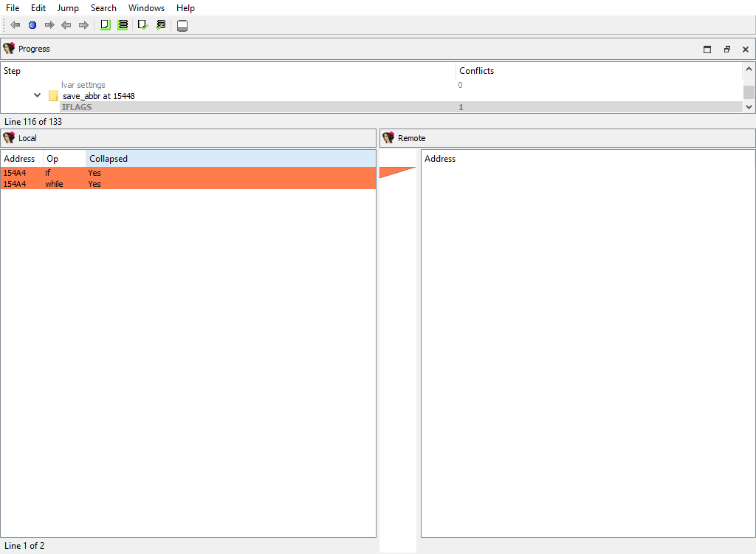Click the blue circle toolbar icon
Viewport: 756px width, 554px height.
coord(32,25)
